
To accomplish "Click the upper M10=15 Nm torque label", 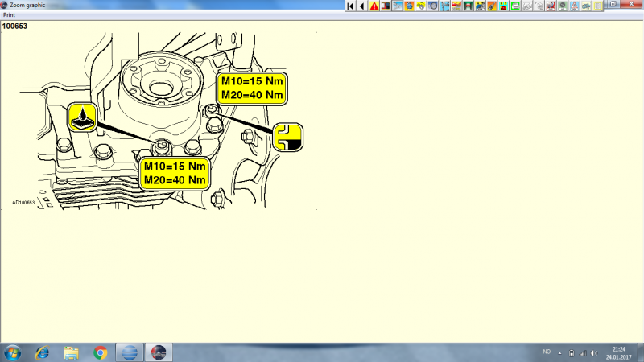I will 252,82.
